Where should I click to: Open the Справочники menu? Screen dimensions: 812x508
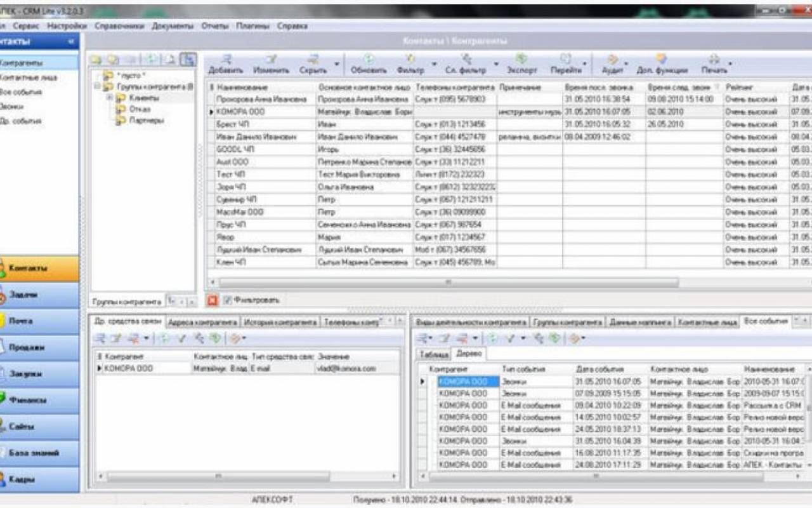point(119,26)
